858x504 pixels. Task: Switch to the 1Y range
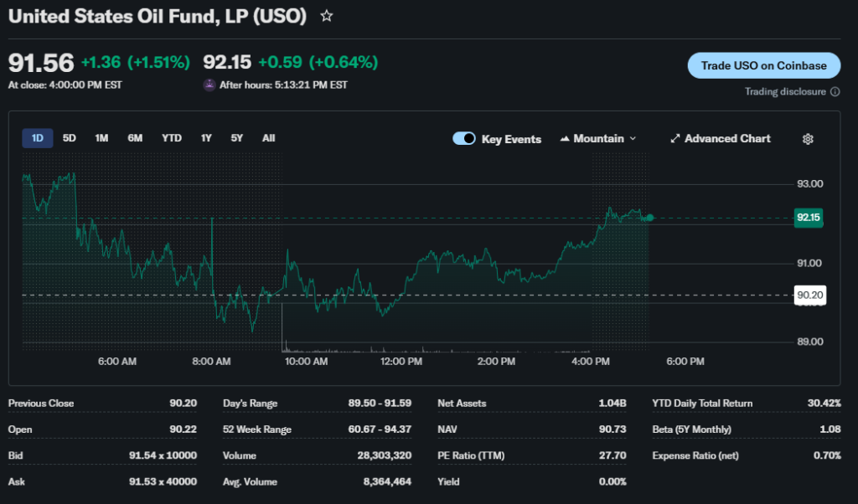coord(206,138)
